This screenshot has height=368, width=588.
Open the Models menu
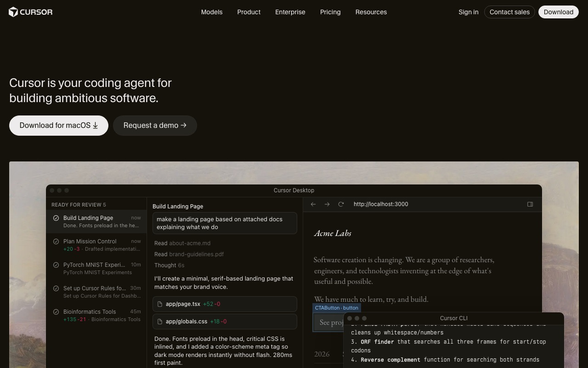212,12
